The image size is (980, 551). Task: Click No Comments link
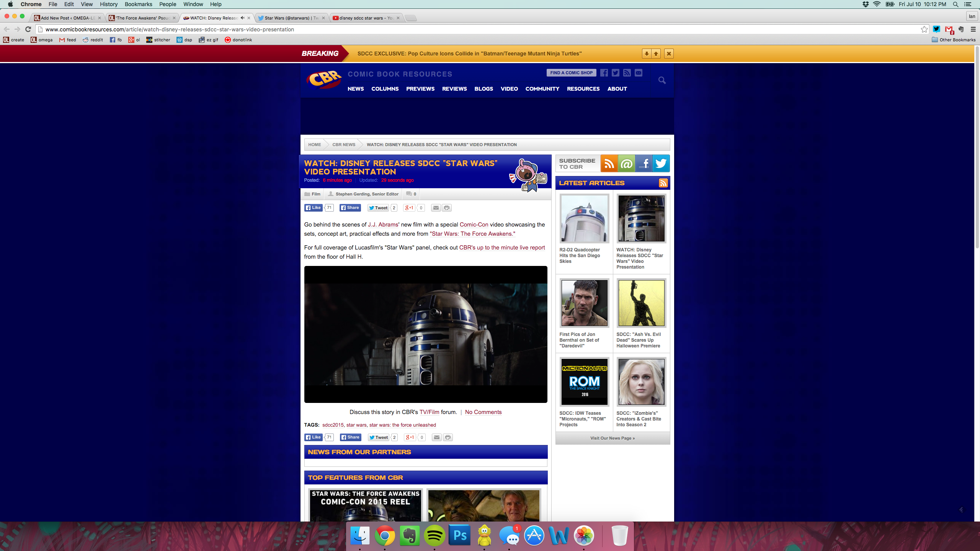tap(483, 412)
